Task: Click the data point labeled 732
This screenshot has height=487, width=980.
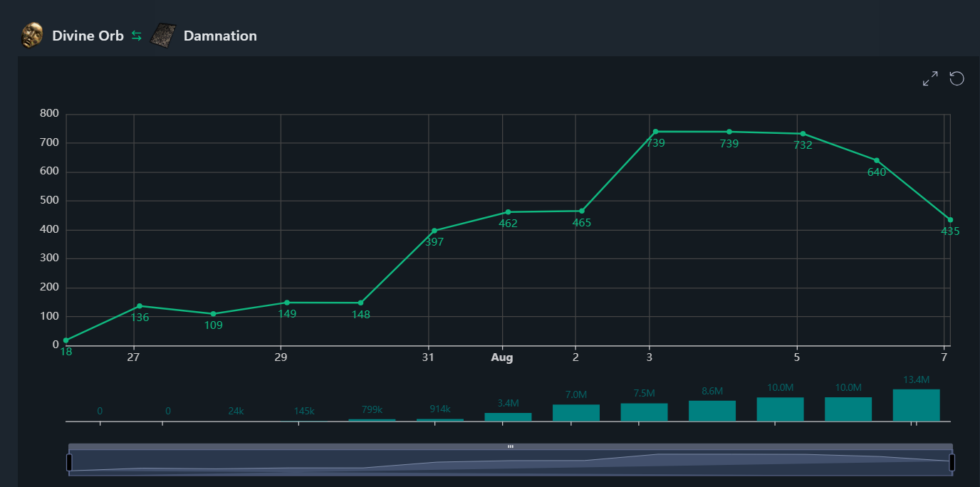Action: click(x=803, y=134)
